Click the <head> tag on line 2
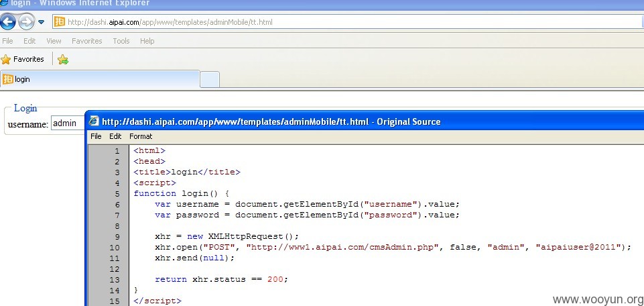Screen dimensions: 644x306 tap(149, 161)
